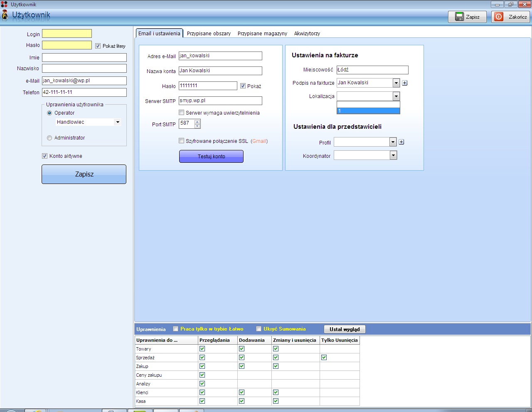
Task: Toggle Ceny zakupu Przeglądania permission
Action: [202, 375]
